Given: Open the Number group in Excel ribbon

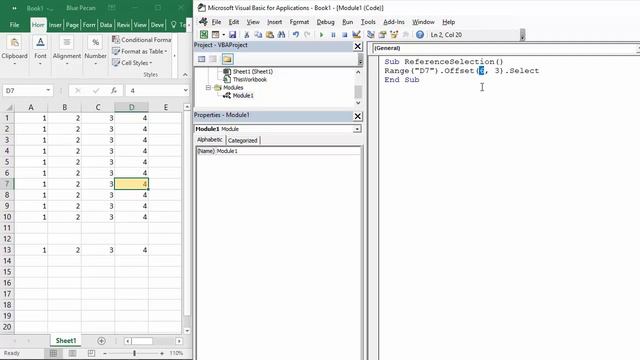Looking at the screenshot, I should click(x=96, y=52).
